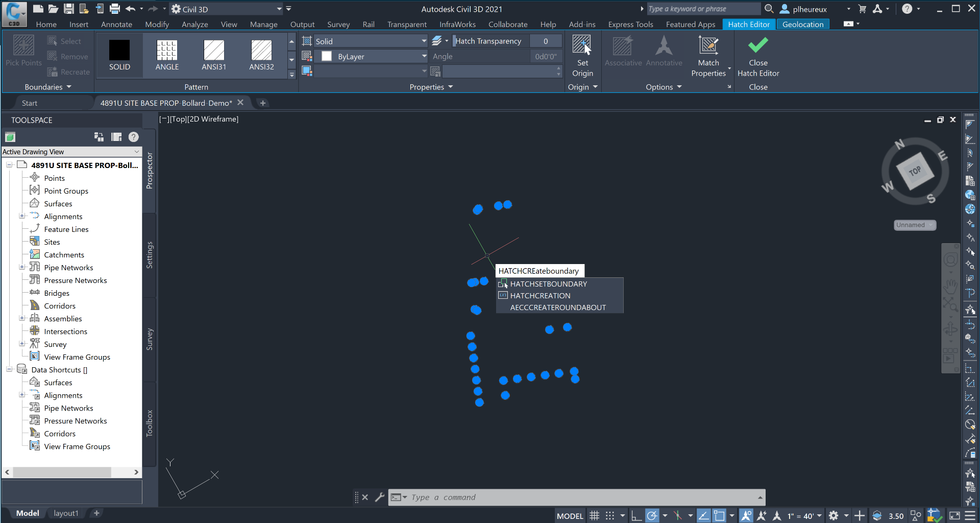Expand the Pipe Networks node under the drawing

[22, 267]
